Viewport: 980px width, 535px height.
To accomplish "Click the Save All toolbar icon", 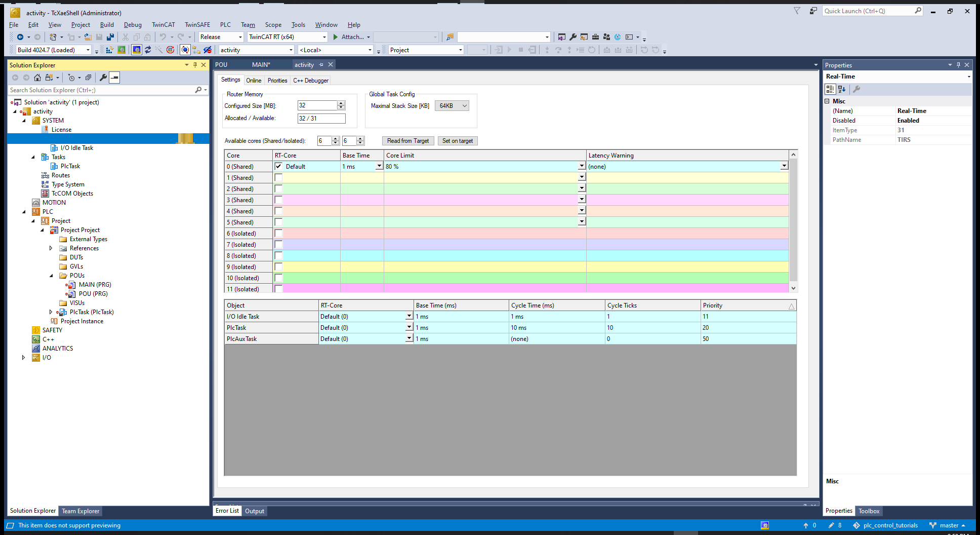I will [110, 37].
